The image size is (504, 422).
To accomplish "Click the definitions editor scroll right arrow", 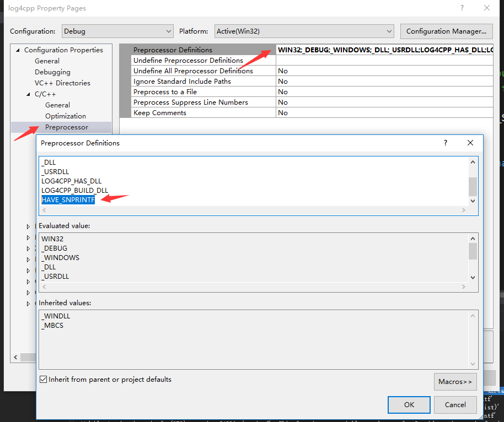I will (464, 210).
